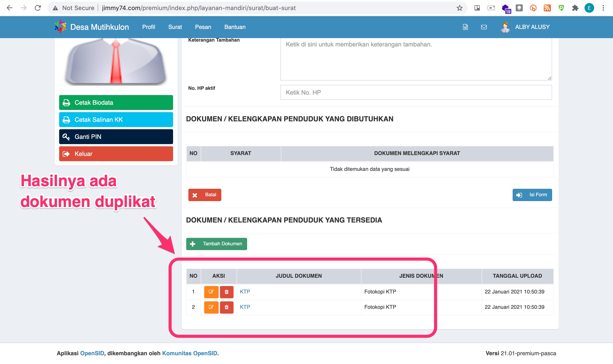Delete the first KTP entry with trash icon
Viewport: 613px width, 364px height.
coord(227,292)
